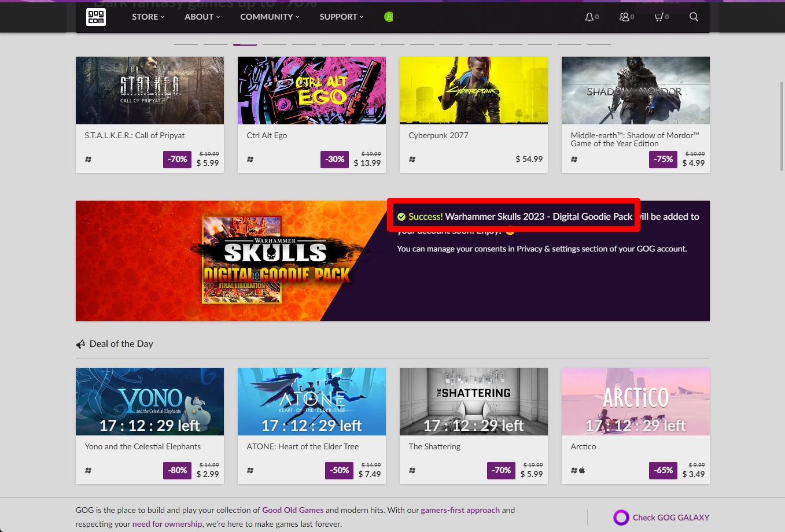
Task: Click the search magnifier icon
Action: pos(694,17)
